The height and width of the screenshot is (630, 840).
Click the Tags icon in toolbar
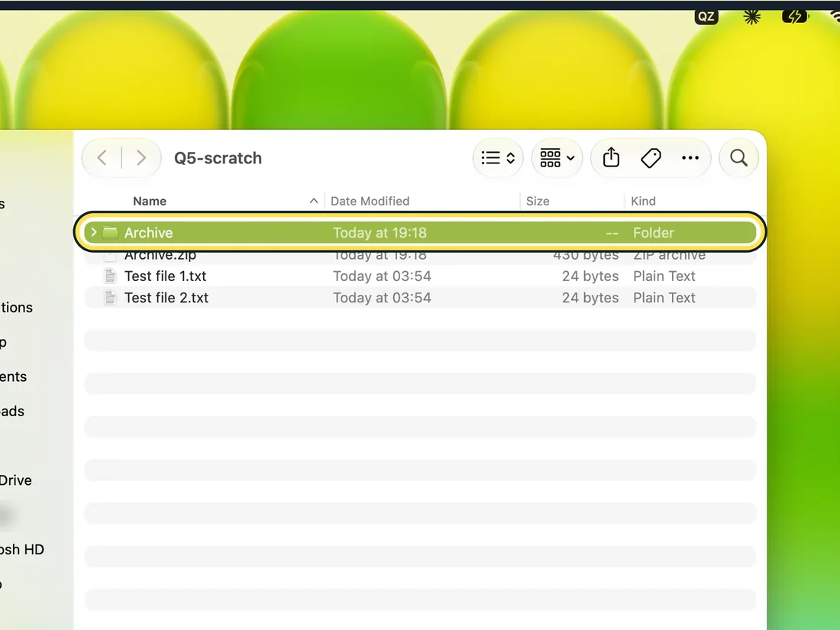click(x=651, y=158)
